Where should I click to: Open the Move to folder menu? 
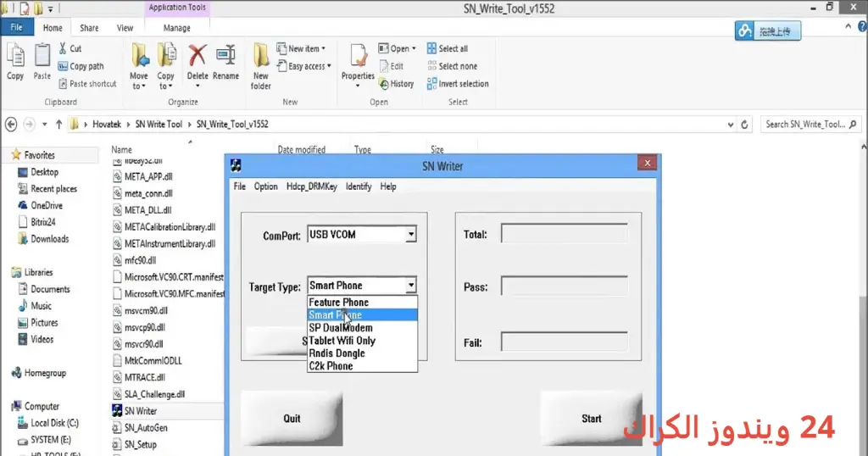click(x=139, y=66)
